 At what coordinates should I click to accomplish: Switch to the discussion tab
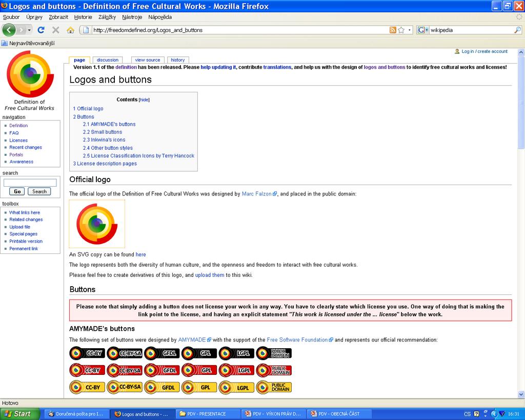pyautogui.click(x=108, y=60)
